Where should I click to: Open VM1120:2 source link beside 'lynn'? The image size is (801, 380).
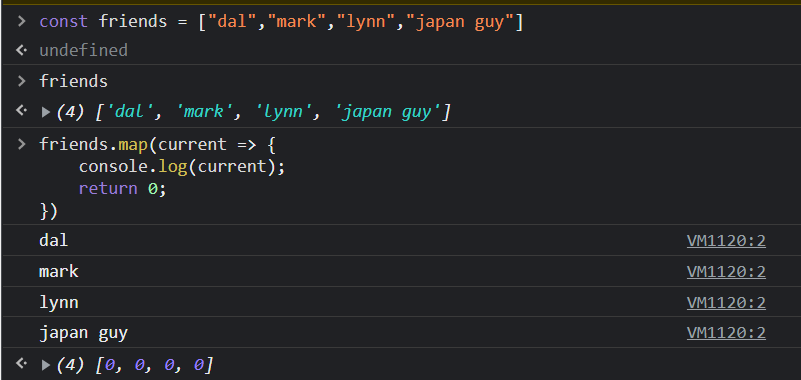(x=726, y=303)
